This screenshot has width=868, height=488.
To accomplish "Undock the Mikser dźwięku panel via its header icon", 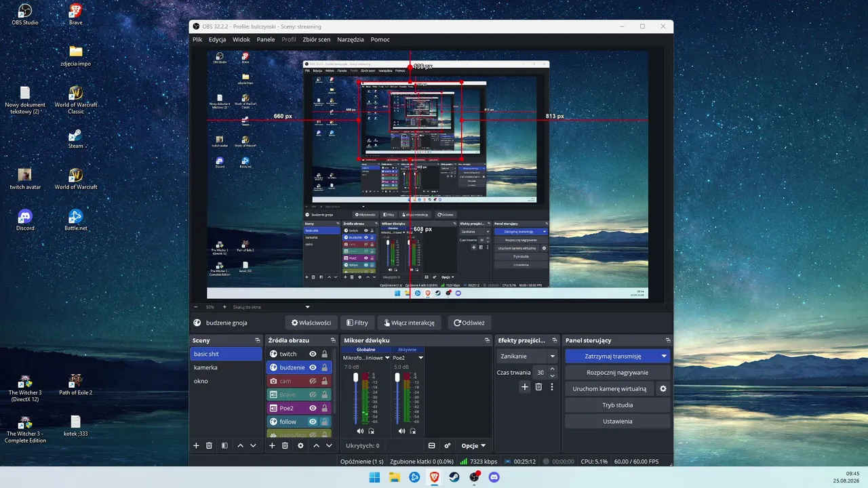I will pyautogui.click(x=487, y=340).
